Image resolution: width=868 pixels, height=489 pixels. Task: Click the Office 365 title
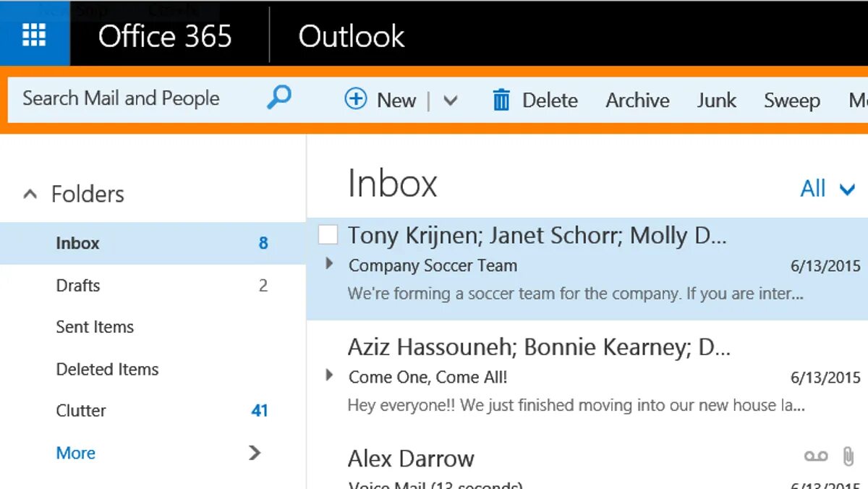165,35
